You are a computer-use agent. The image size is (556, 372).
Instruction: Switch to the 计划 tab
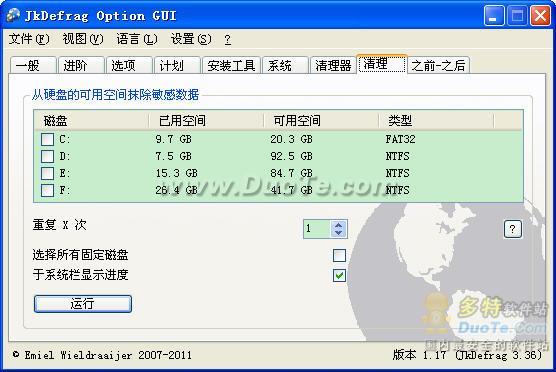[x=178, y=65]
